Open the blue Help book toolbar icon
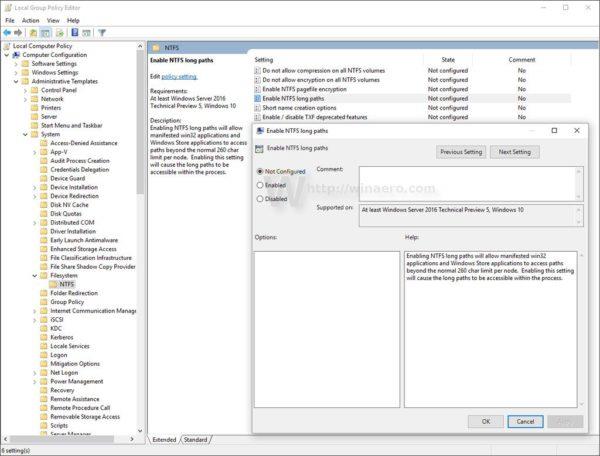The width and height of the screenshot is (600, 456). (75, 33)
